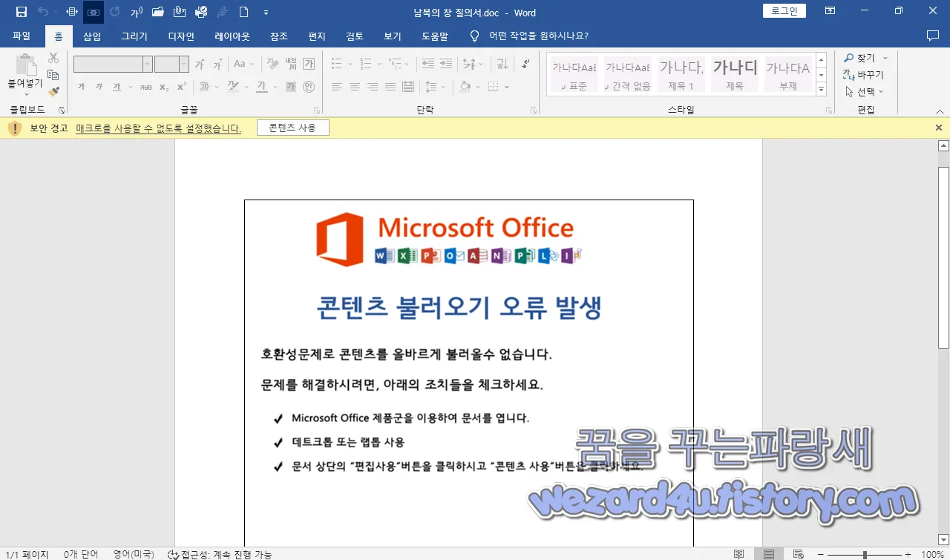Image resolution: width=950 pixels, height=560 pixels.
Task: Click the Bullets list icon
Action: [337, 65]
